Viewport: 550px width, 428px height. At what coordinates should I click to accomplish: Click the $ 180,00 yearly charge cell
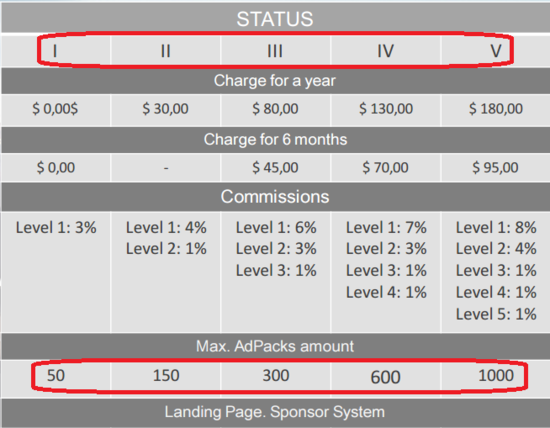click(496, 109)
